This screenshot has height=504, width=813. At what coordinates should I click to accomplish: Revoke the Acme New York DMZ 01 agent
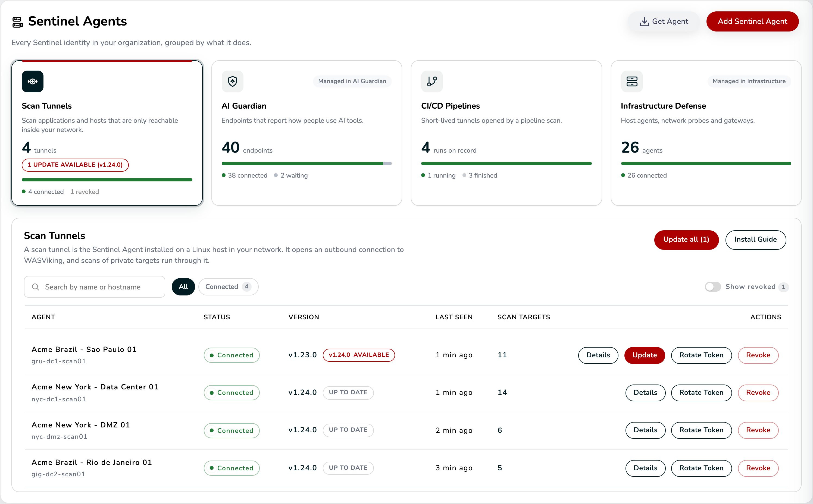coord(758,430)
